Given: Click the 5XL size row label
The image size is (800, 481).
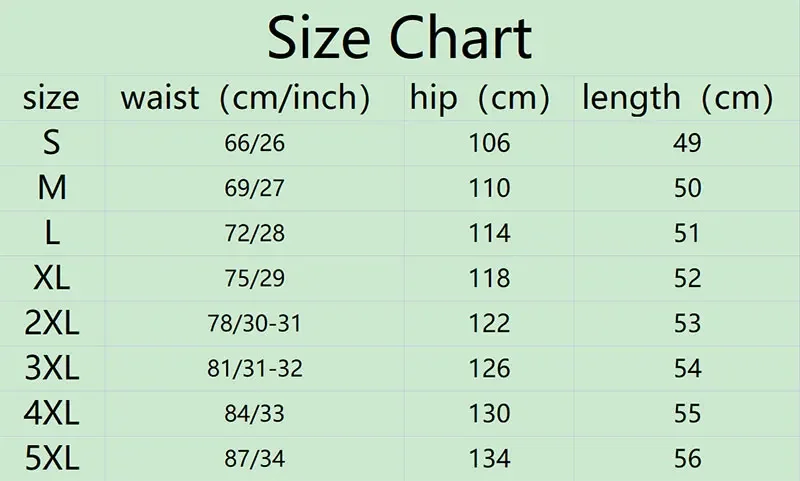Looking at the screenshot, I should click(x=51, y=459).
